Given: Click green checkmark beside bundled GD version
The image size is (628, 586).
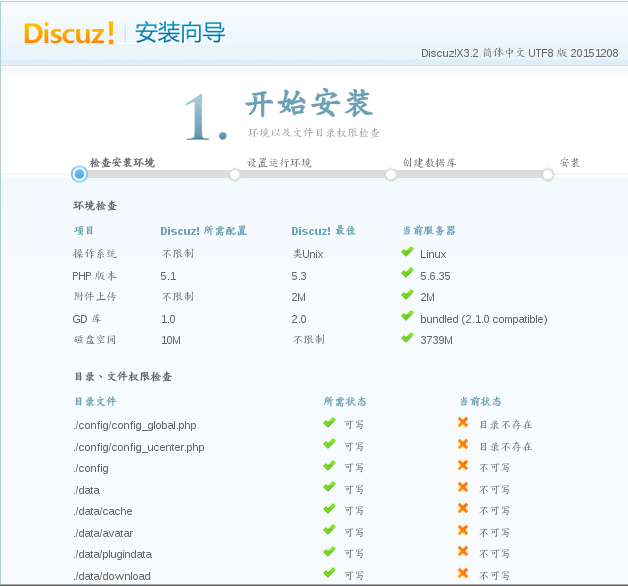Looking at the screenshot, I should click(x=407, y=316).
